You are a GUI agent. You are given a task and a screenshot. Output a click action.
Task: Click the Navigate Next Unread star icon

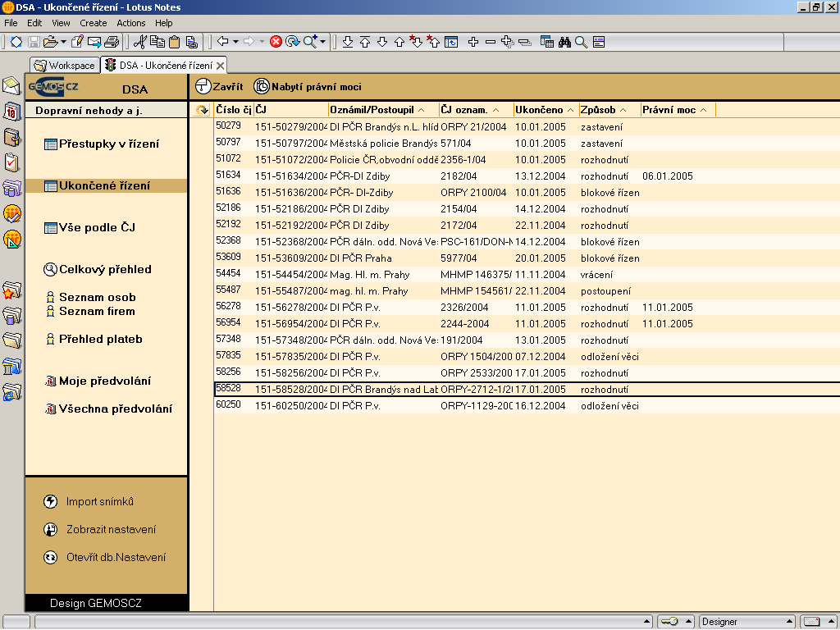416,42
